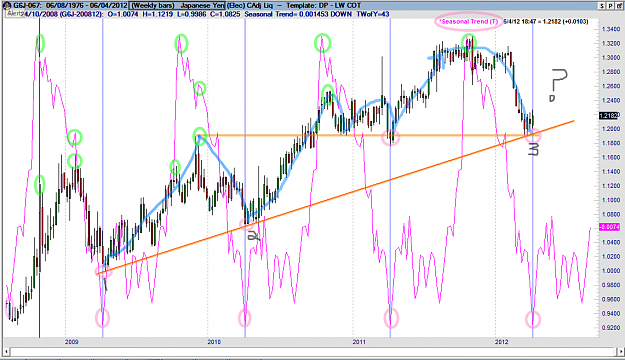This screenshot has height=360, width=625.
Task: Click the 2009 year label on time axis
Action: click(72, 342)
